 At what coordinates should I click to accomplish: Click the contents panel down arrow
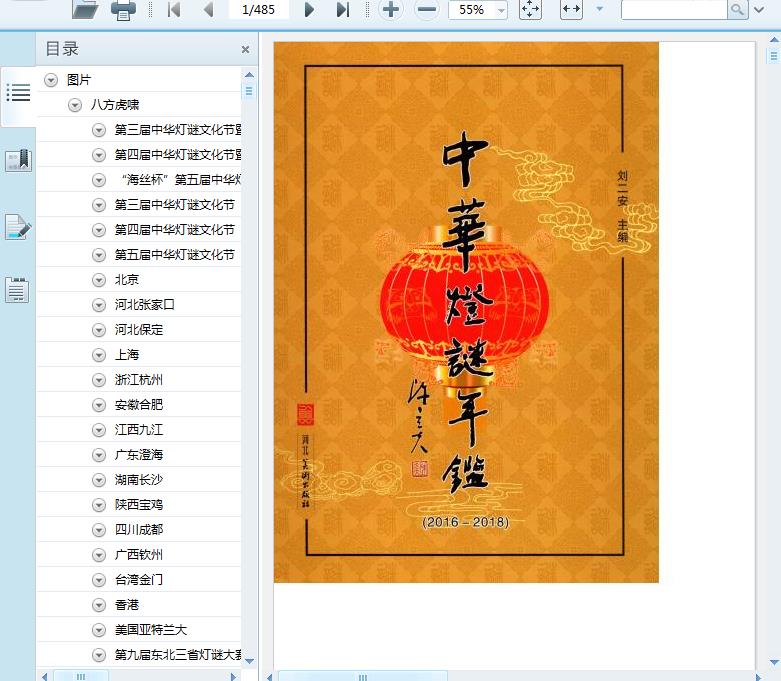250,661
